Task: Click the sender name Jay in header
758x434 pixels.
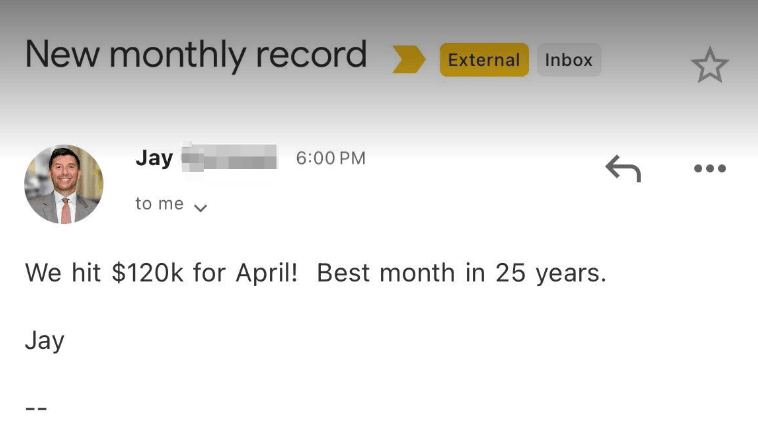Action: point(154,158)
